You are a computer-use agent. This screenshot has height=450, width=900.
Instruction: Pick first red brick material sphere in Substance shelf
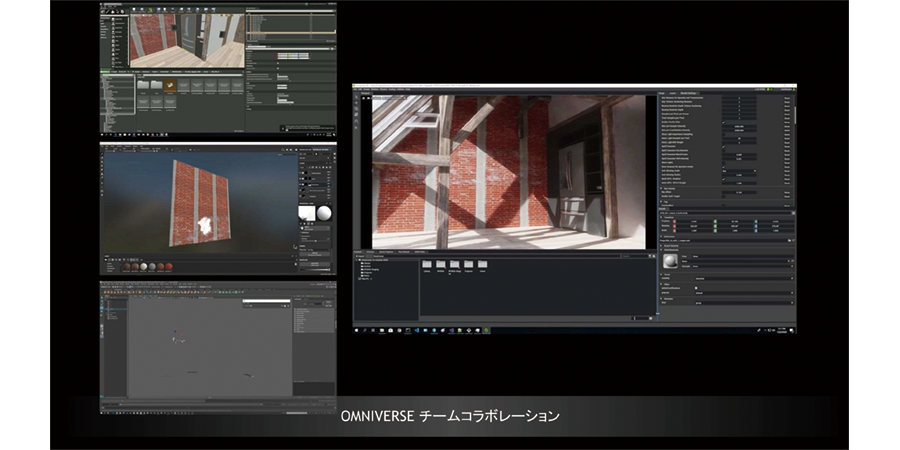point(127,265)
